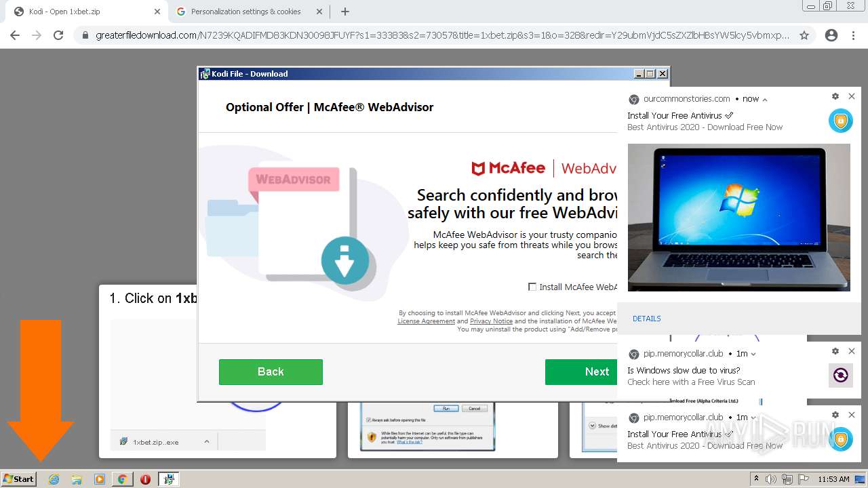868x488 pixels.
Task: Click shield icon in bottom notification
Action: (841, 439)
